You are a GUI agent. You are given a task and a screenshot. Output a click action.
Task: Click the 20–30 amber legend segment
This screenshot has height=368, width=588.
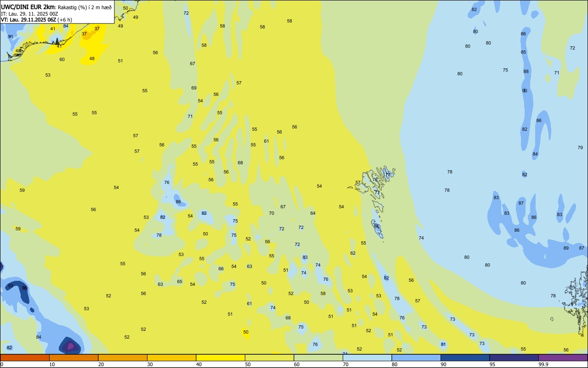123,358
